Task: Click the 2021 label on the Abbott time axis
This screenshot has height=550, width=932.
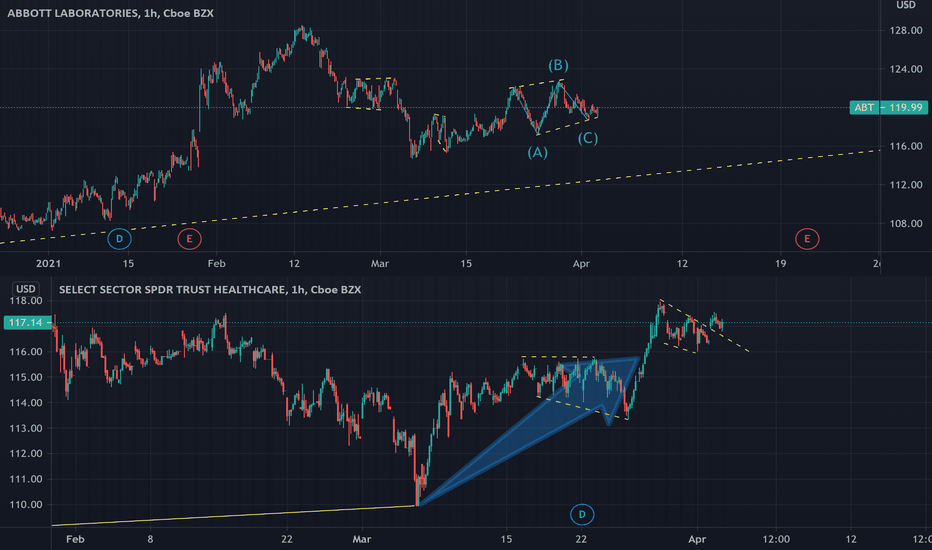Action: coord(48,263)
